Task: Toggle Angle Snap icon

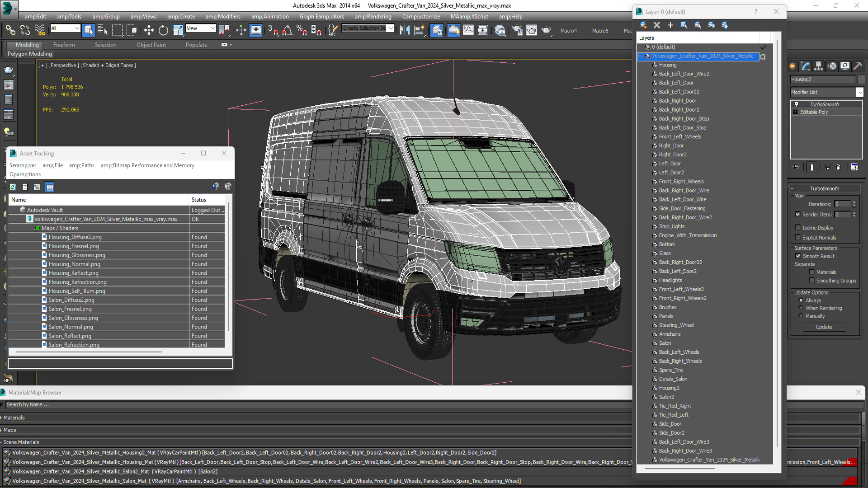Action: [x=287, y=30]
